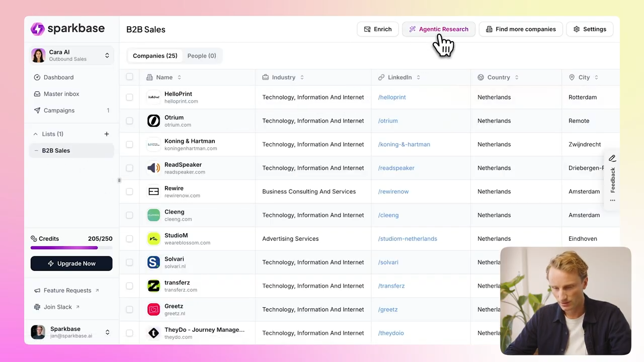Open /rewirenow LinkedIn link
The image size is (644, 362).
tap(393, 192)
